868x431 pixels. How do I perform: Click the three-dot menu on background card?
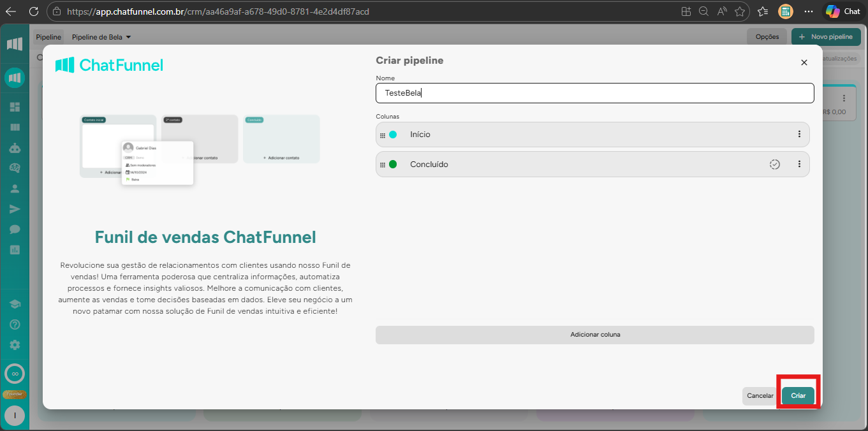pos(844,98)
